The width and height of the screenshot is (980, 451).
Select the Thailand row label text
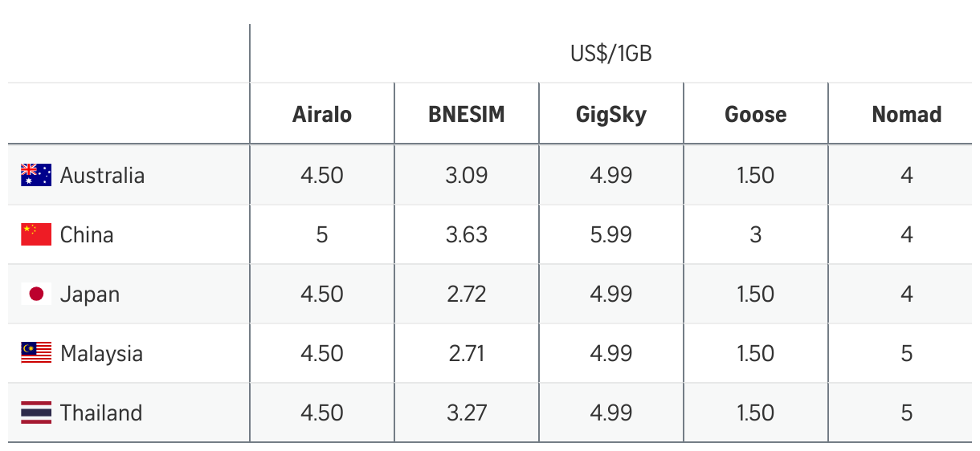101,412
